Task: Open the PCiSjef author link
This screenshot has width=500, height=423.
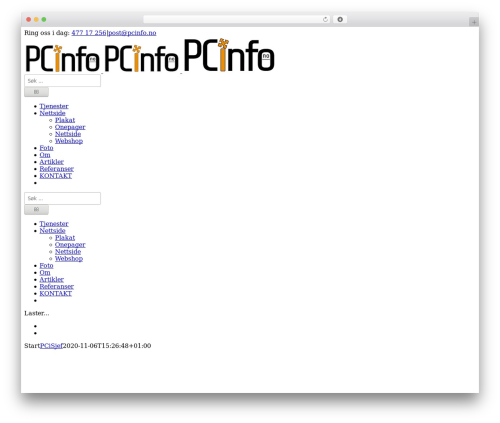Action: click(51, 346)
